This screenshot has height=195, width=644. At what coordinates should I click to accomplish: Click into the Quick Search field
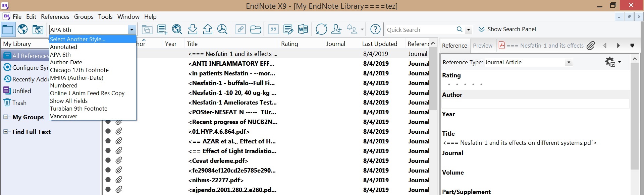420,30
